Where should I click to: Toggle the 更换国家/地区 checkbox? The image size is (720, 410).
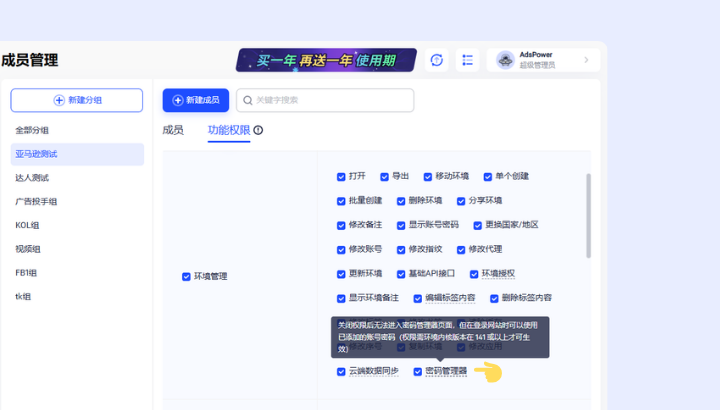pos(478,225)
